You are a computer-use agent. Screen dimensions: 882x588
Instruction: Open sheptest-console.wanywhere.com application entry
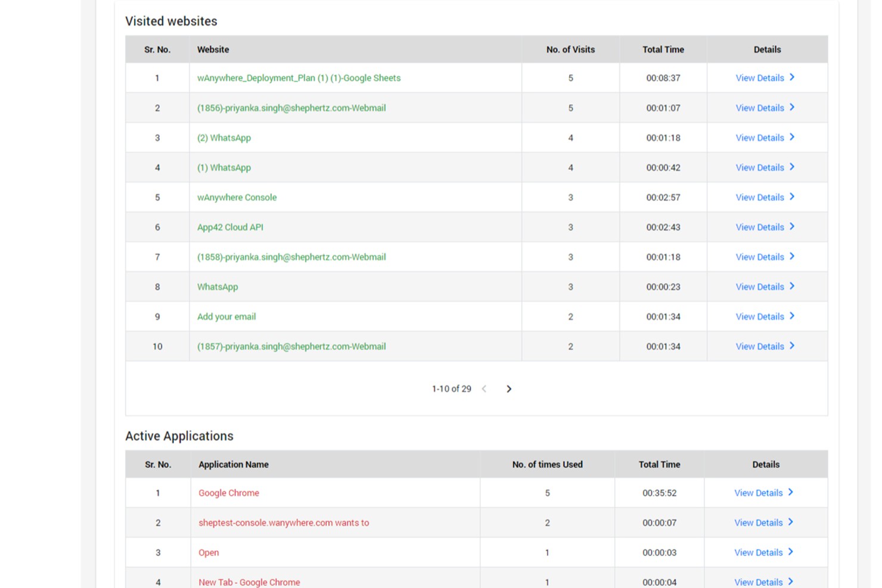(x=284, y=522)
